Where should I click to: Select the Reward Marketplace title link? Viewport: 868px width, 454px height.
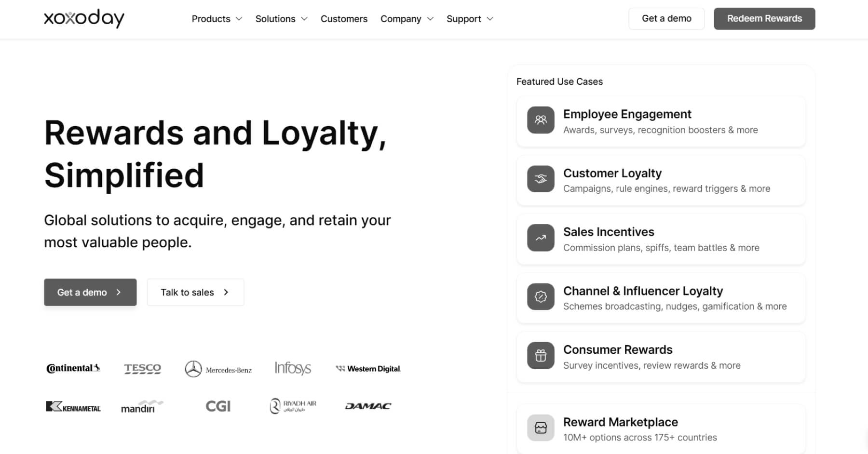click(620, 422)
